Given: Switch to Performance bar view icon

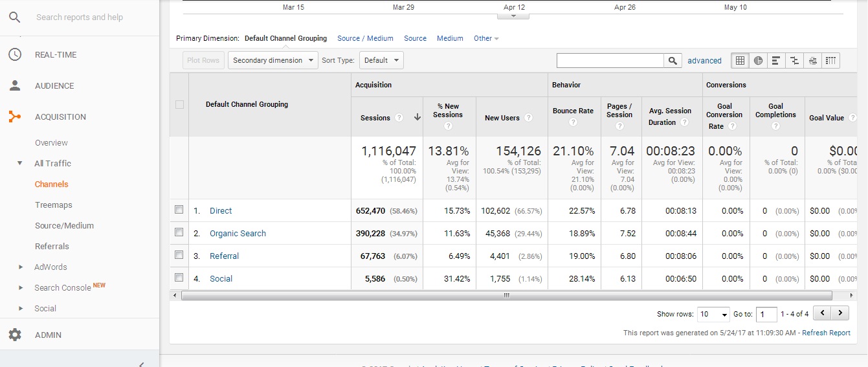Looking at the screenshot, I should tap(776, 60).
